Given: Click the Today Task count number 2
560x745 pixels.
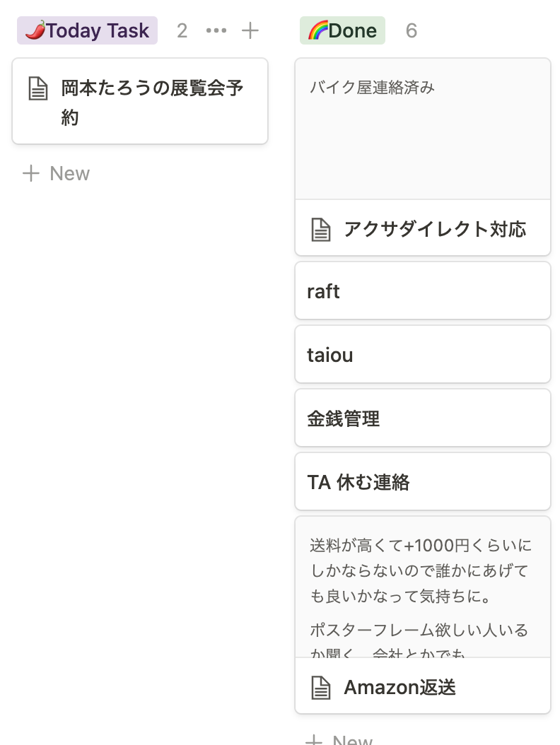Looking at the screenshot, I should coord(182,31).
